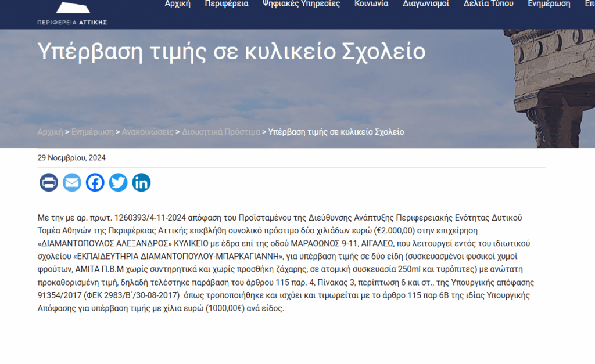This screenshot has height=364, width=595.
Task: Click the text «ΕΚΠΑΙΔΕΥΤΗΡΙΑ ΔΙΑΜΑΝΤΟΠΟΥΛΟΥ-ΜΠΑΡΚΑΓΙΑΝΝΗ»
Action: pos(178,257)
